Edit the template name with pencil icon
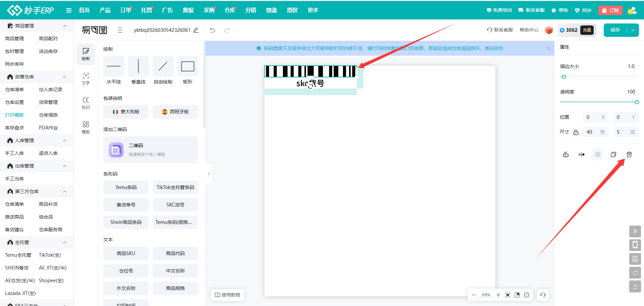This screenshot has height=306, width=644. [x=196, y=30]
